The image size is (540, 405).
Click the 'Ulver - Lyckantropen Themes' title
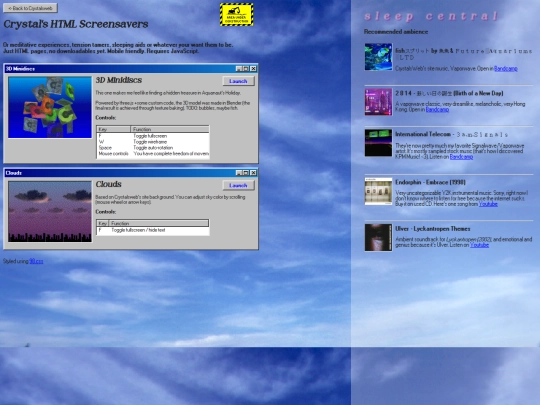click(433, 229)
